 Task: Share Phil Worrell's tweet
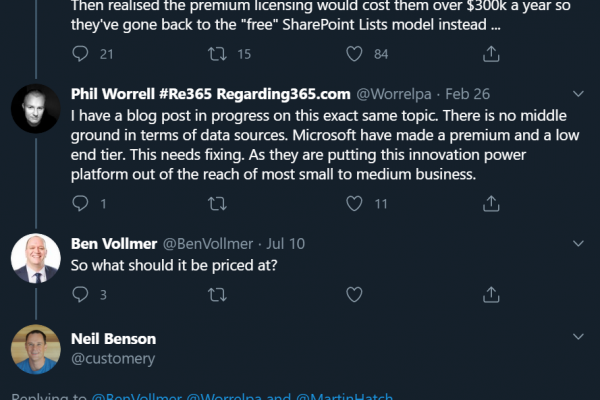point(491,203)
